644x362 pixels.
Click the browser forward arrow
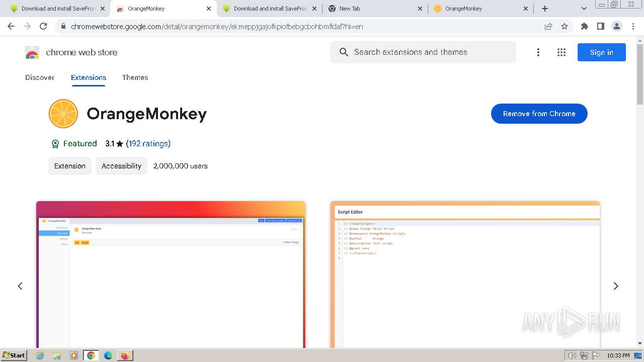click(27, 26)
